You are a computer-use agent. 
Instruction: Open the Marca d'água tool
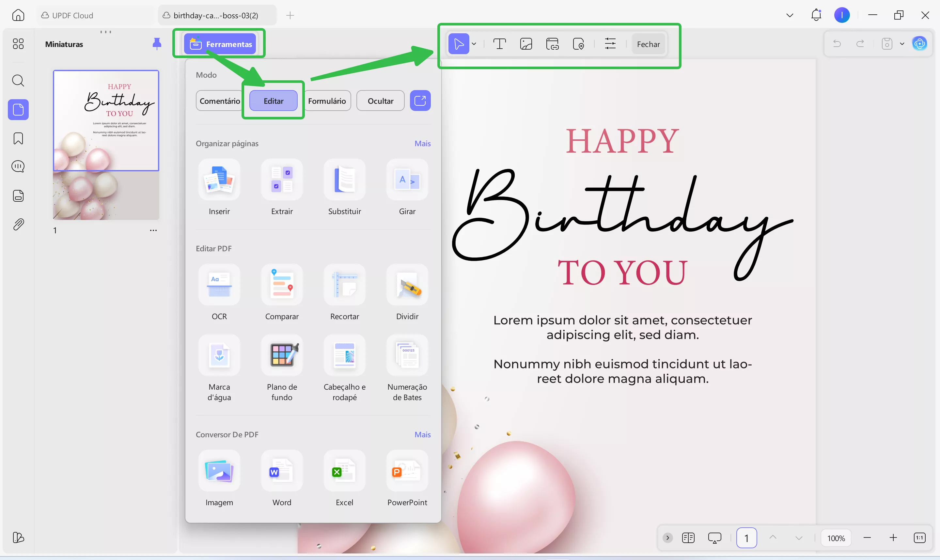click(x=219, y=355)
